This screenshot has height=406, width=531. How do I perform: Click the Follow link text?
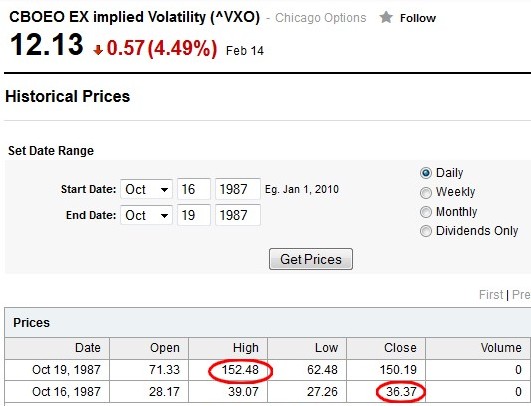tap(418, 18)
